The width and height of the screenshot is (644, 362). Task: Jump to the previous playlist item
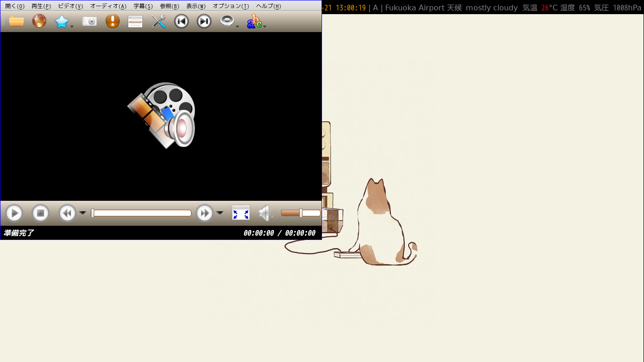181,21
